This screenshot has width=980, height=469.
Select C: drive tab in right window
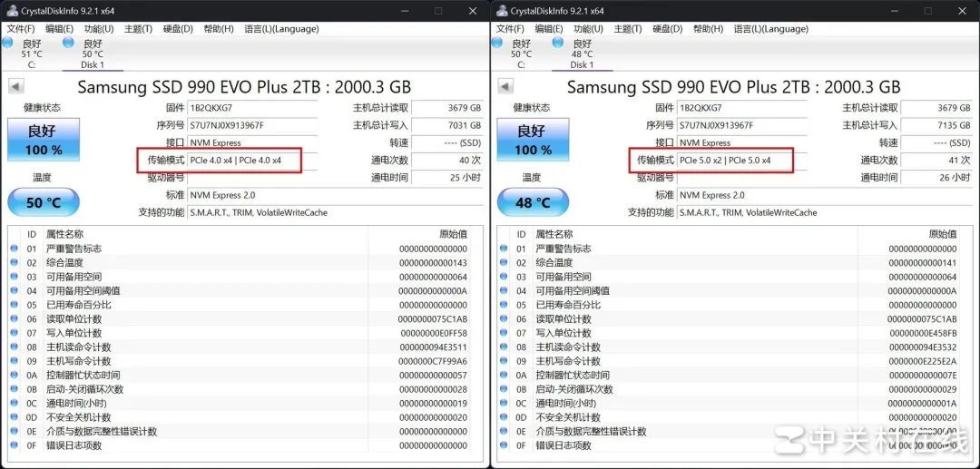pos(521,54)
